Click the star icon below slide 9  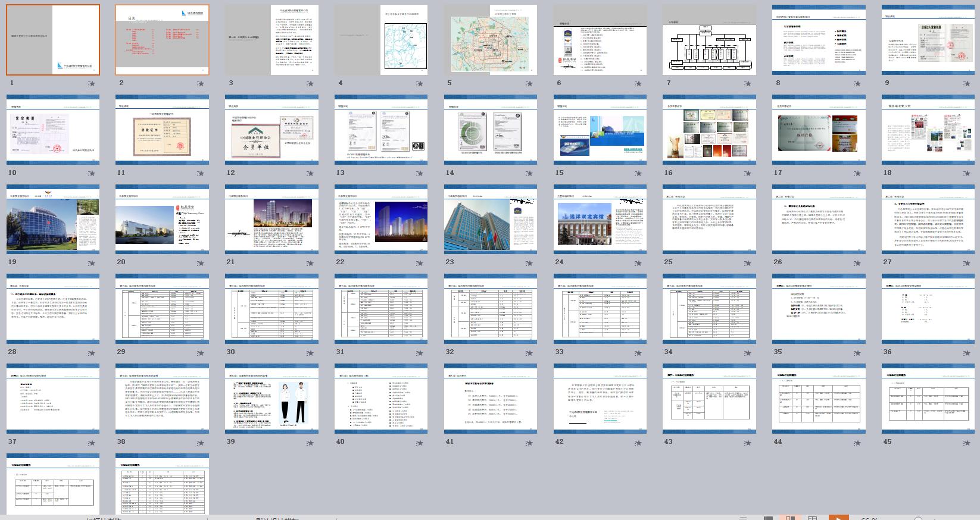(967, 84)
